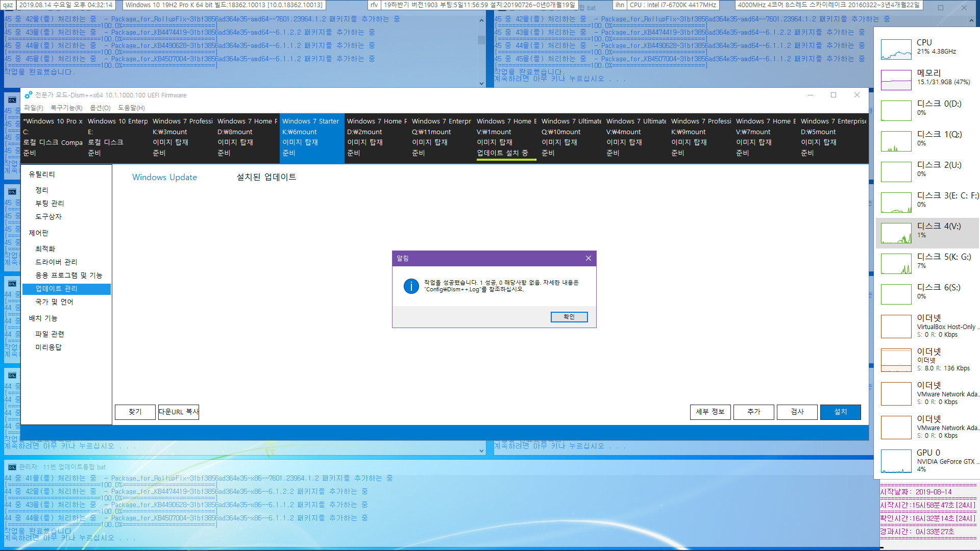Click the Dism++ gear icon in title bar
This screenshot has width=980, height=551.
(29, 95)
